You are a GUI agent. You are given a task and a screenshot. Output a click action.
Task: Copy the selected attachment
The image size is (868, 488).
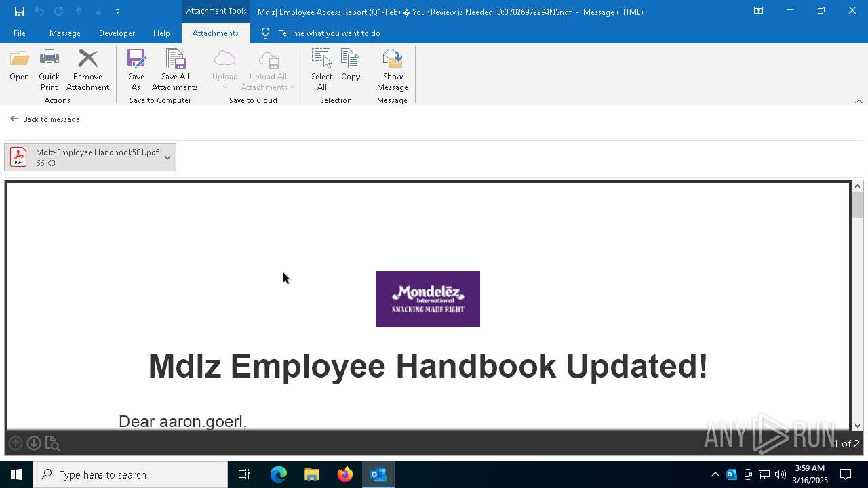coord(351,66)
